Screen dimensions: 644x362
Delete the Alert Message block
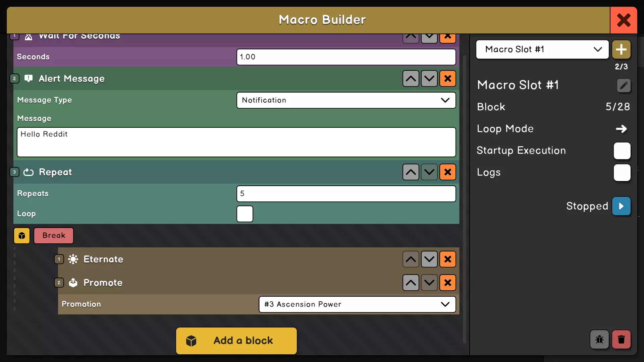447,78
